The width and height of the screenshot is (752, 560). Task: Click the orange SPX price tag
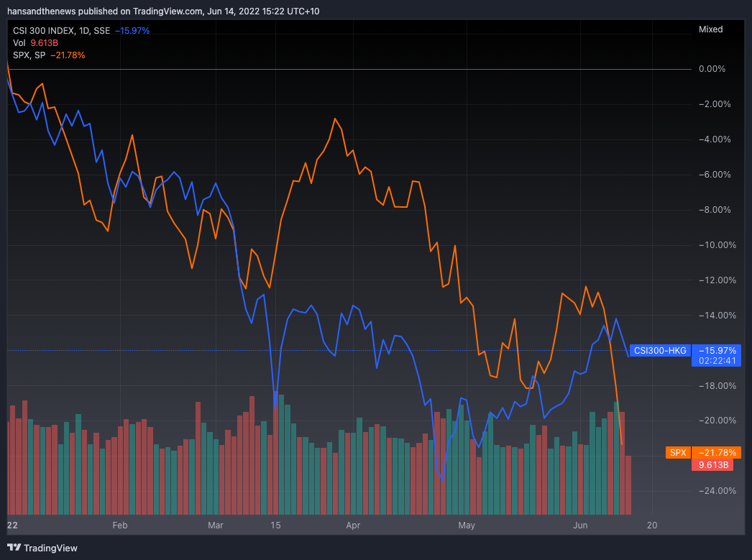[678, 453]
